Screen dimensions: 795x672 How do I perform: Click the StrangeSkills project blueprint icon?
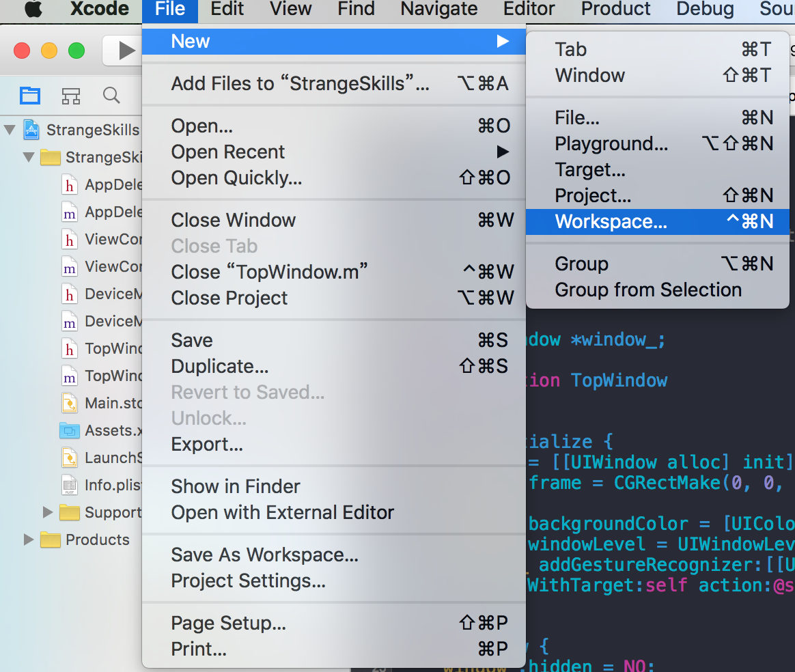pyautogui.click(x=31, y=130)
